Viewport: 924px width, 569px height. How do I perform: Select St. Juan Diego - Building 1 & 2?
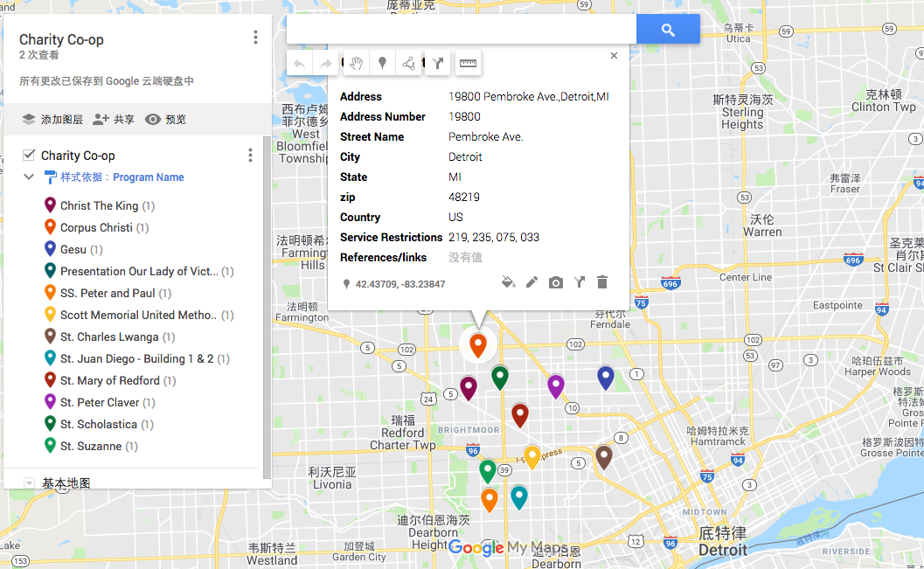point(136,358)
